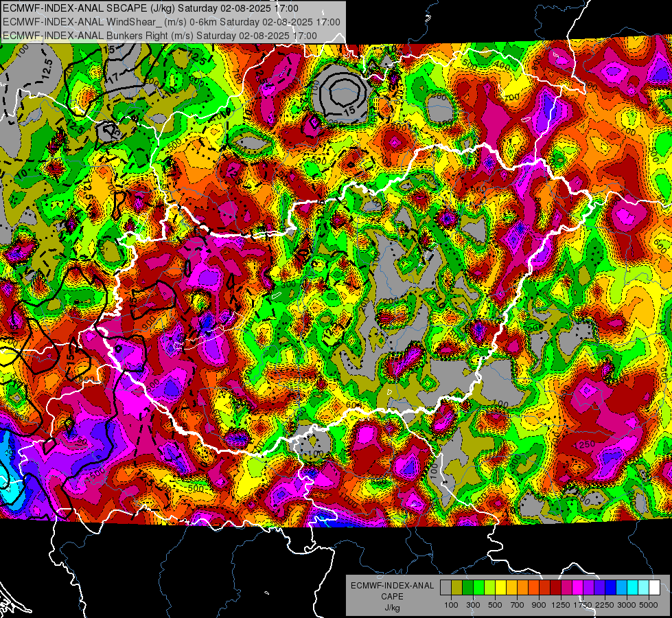672x618 pixels.
Task: Select the white legend swatch
Action: coord(654,588)
